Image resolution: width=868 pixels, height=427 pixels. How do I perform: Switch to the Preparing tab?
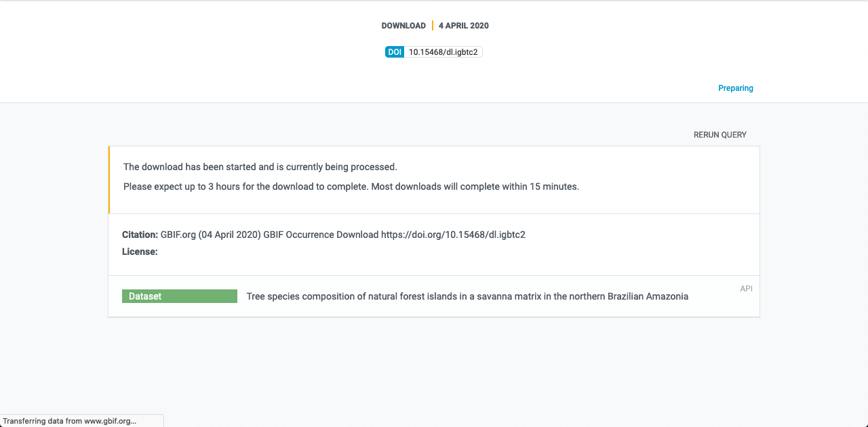pos(736,88)
